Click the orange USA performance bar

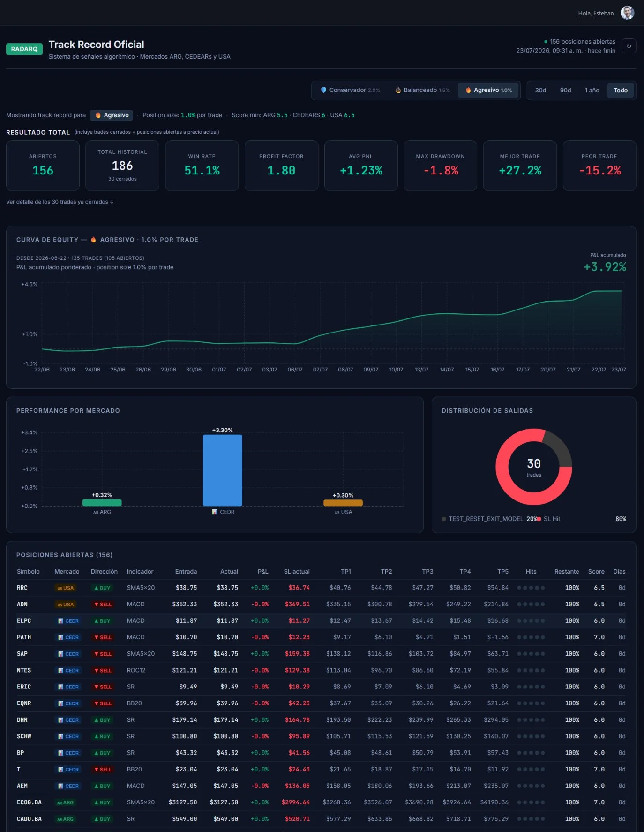(343, 503)
